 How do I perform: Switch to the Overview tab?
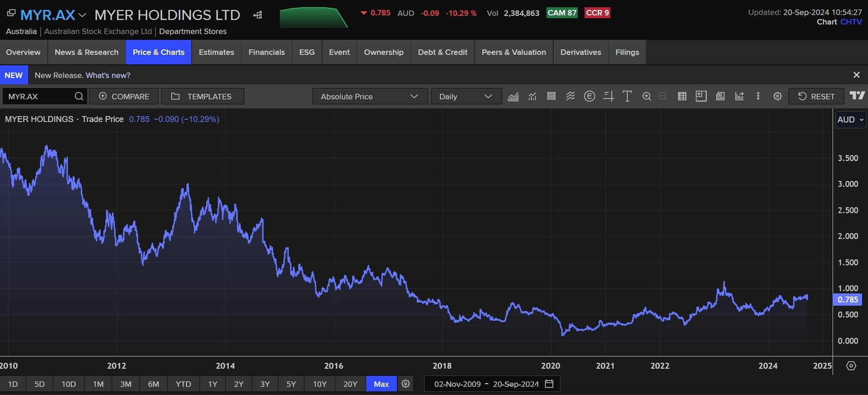coord(23,52)
